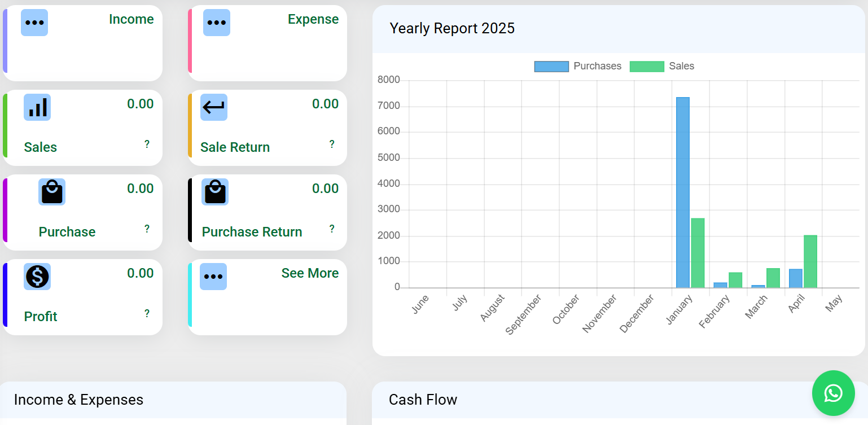Click the Sales bar chart icon
The image size is (868, 425).
[x=37, y=107]
